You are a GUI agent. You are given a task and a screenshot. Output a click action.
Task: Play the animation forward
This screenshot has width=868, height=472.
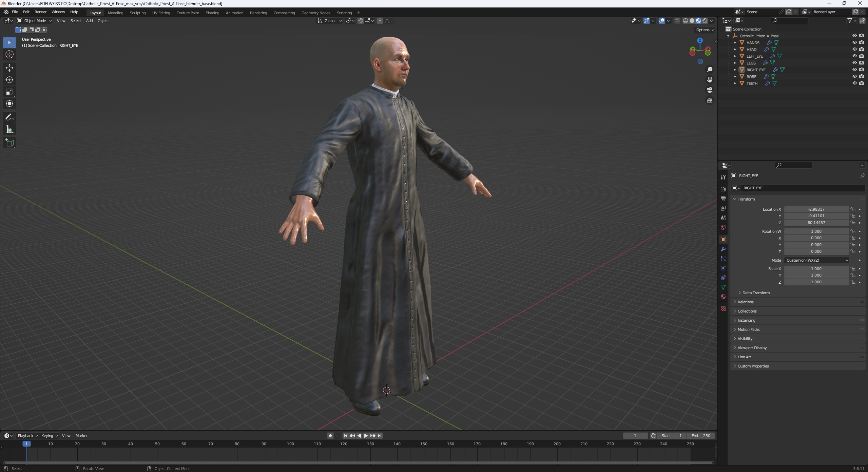pos(366,436)
